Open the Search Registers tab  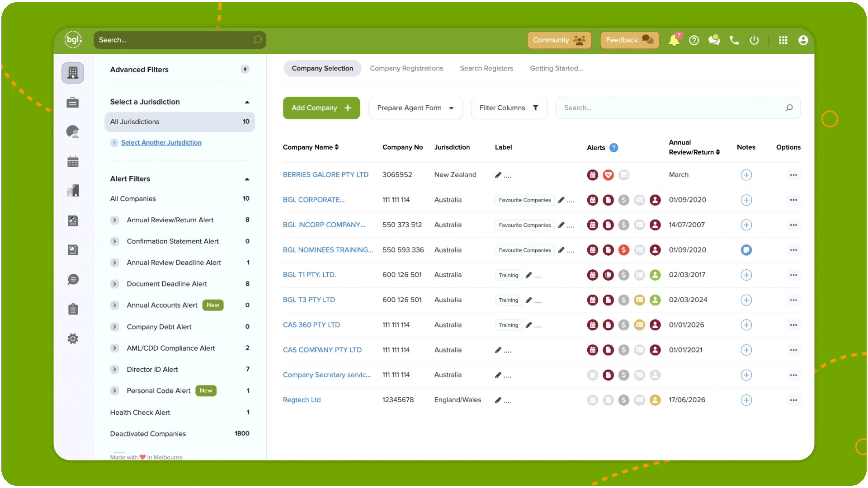[486, 68]
